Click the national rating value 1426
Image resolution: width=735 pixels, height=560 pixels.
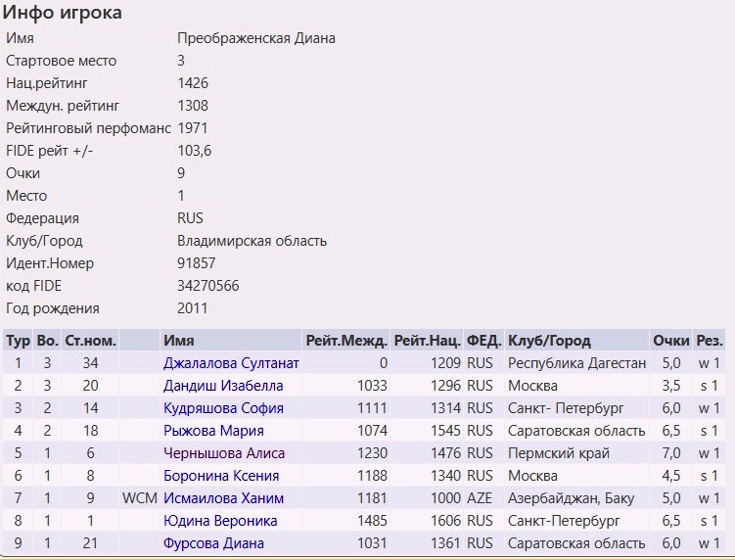click(x=193, y=83)
